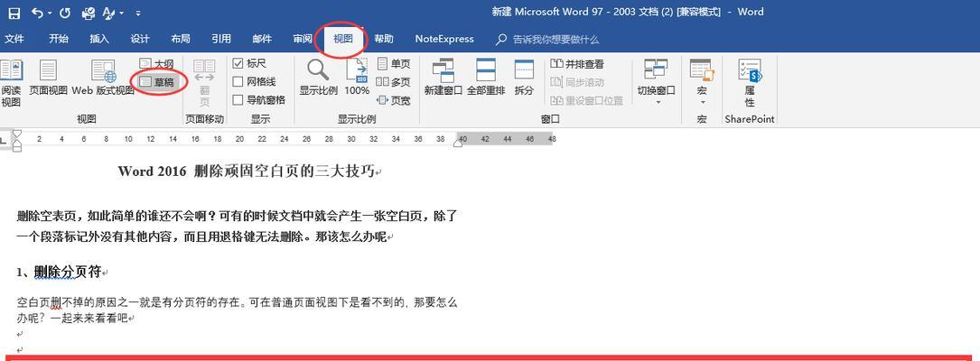Viewport: 980px width, 361px height.
Task: Switch to 大纲 outline view
Action: coord(156,64)
